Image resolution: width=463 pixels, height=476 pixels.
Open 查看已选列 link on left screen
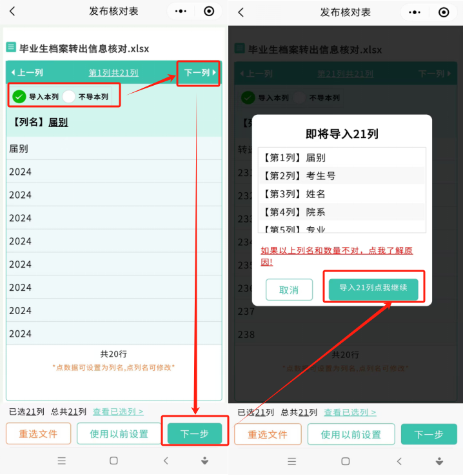click(x=118, y=412)
